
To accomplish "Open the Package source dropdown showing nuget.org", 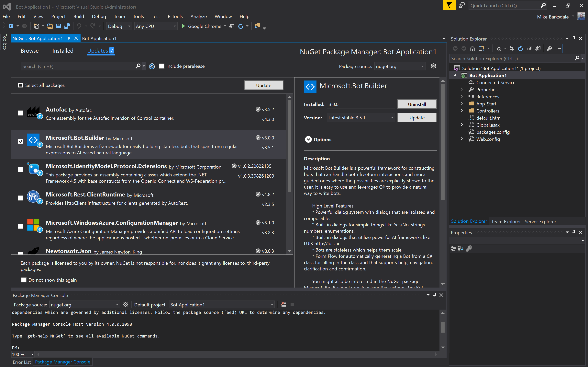I will (400, 66).
